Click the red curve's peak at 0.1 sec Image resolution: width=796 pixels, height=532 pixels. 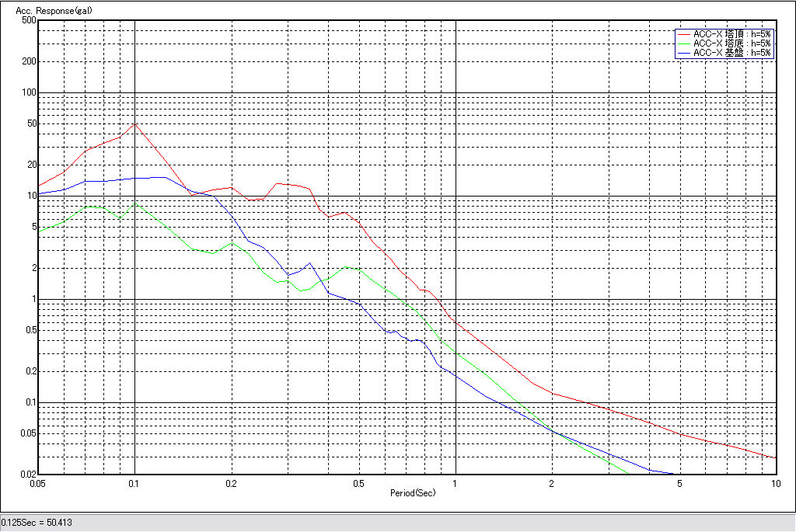click(135, 123)
